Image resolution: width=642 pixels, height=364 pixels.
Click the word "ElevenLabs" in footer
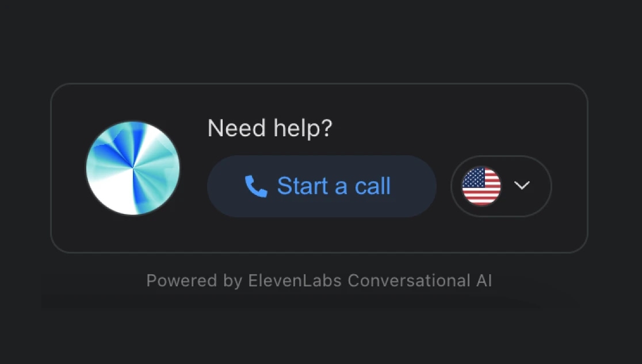(295, 281)
